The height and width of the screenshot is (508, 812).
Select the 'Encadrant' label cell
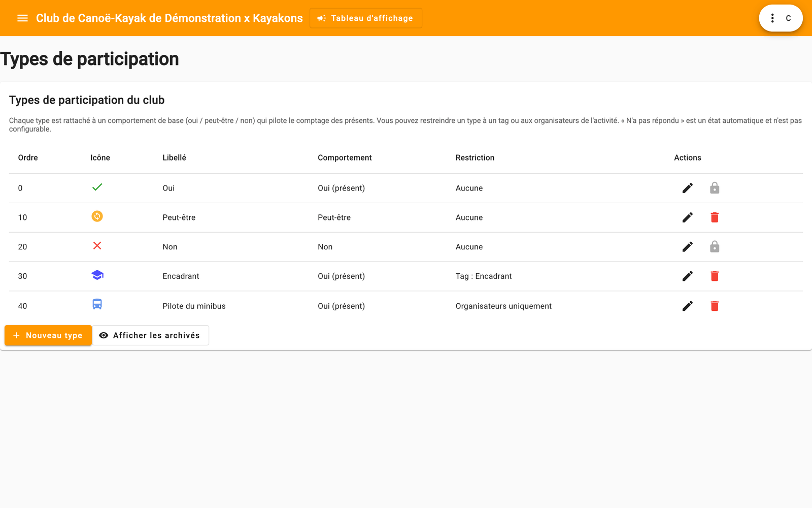[x=181, y=276]
